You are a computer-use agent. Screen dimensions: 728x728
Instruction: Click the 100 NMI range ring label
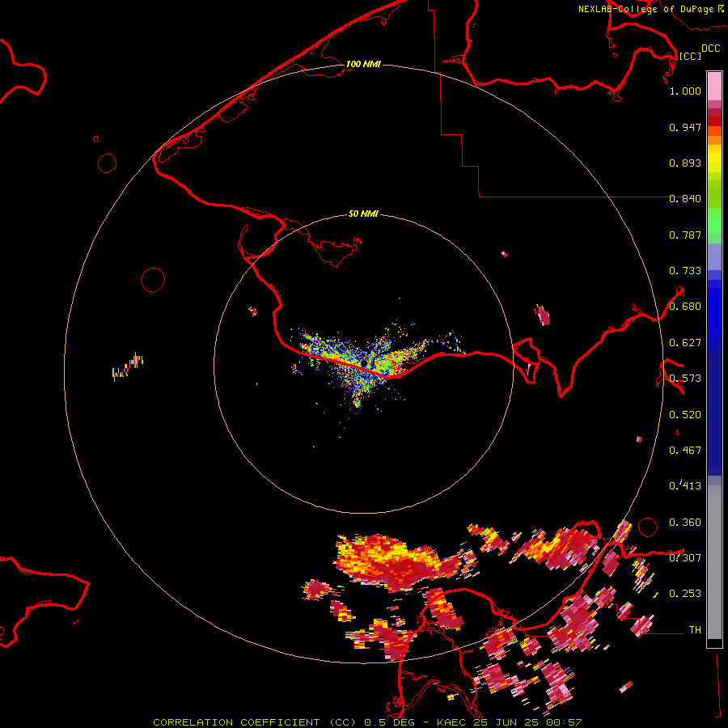pyautogui.click(x=363, y=64)
